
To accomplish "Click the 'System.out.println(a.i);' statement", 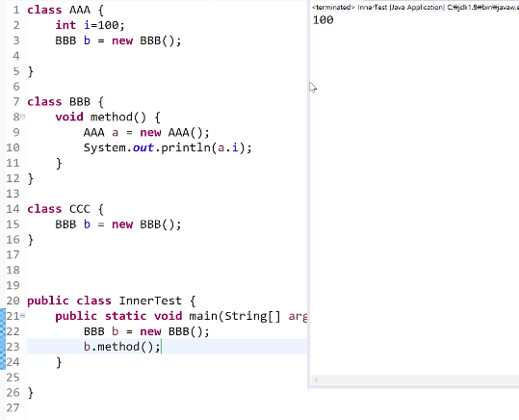I will pos(168,147).
